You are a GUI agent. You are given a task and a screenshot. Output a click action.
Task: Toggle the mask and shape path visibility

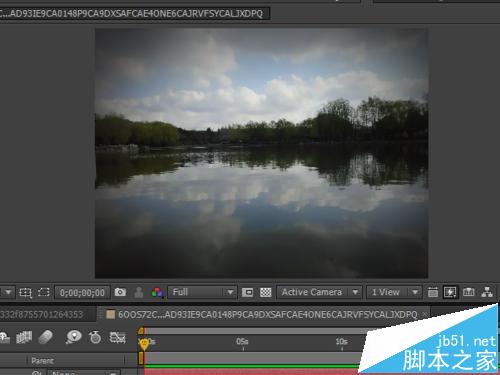click(43, 292)
